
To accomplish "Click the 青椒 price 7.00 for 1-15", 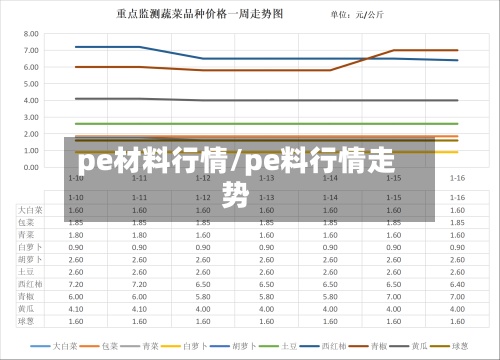I will pyautogui.click(x=394, y=297).
